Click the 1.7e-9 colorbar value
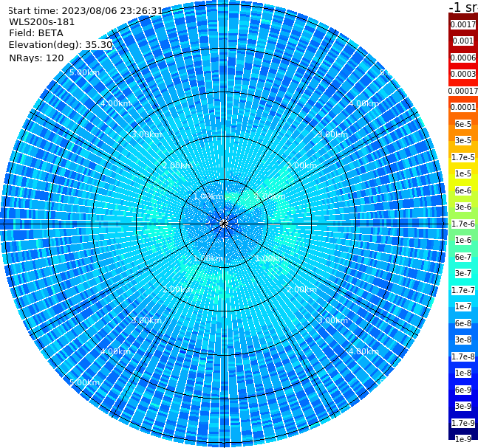478x448 pixels. click(463, 423)
